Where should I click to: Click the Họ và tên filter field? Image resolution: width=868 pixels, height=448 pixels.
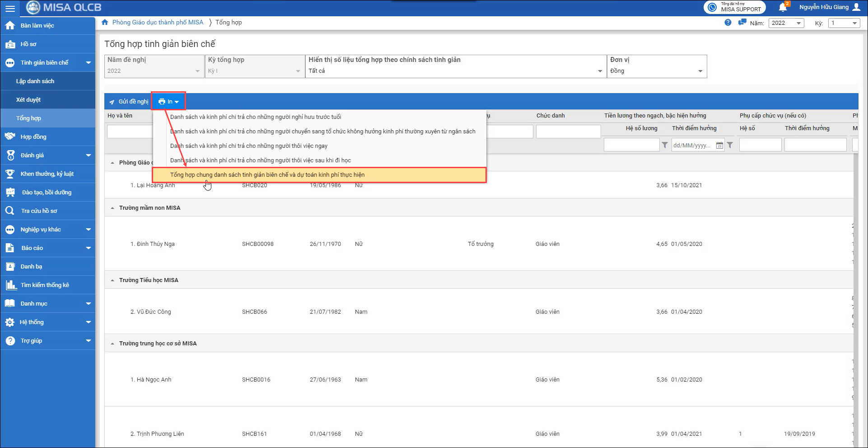click(130, 132)
